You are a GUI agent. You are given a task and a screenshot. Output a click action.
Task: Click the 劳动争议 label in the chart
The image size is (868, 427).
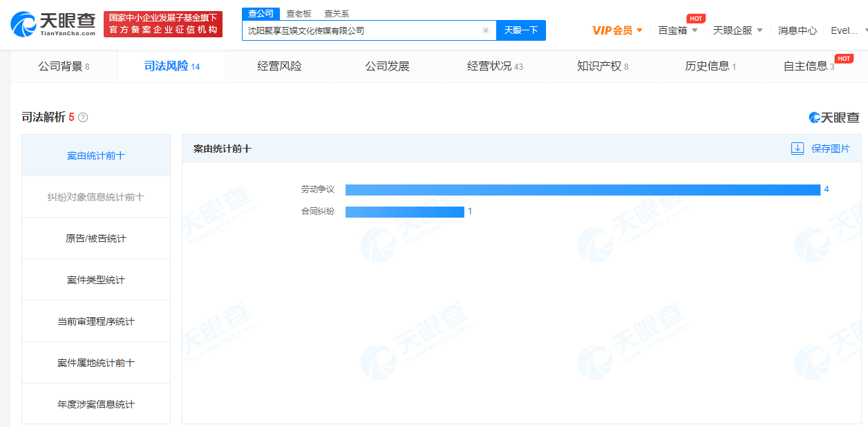[x=317, y=189]
